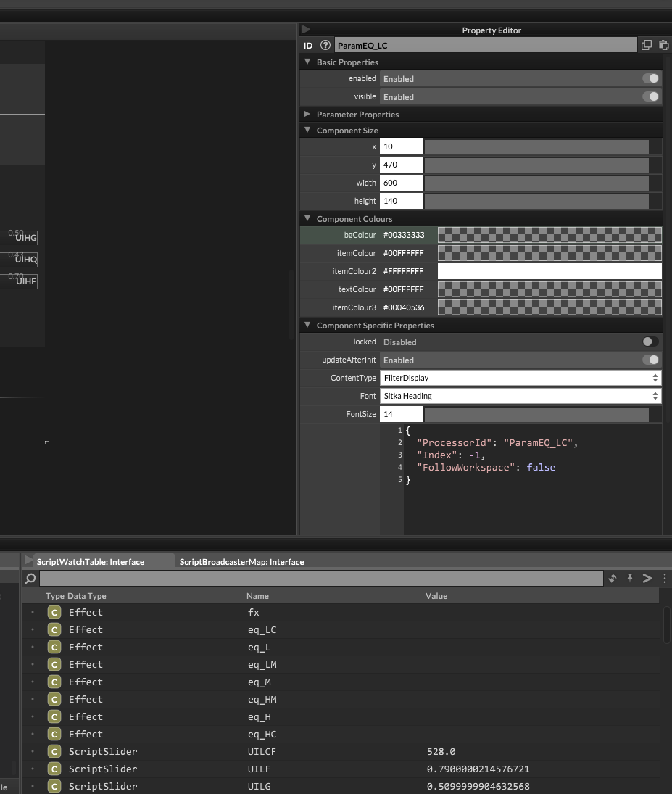Image resolution: width=672 pixels, height=794 pixels.
Task: Click the type icon for eq_LC effect
Action: [x=54, y=629]
